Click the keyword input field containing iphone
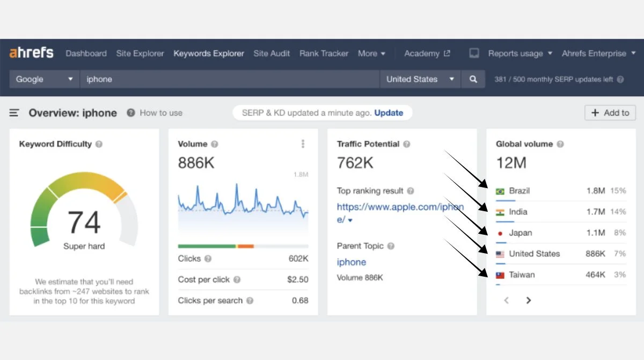Image resolution: width=644 pixels, height=360 pixels. tap(230, 79)
